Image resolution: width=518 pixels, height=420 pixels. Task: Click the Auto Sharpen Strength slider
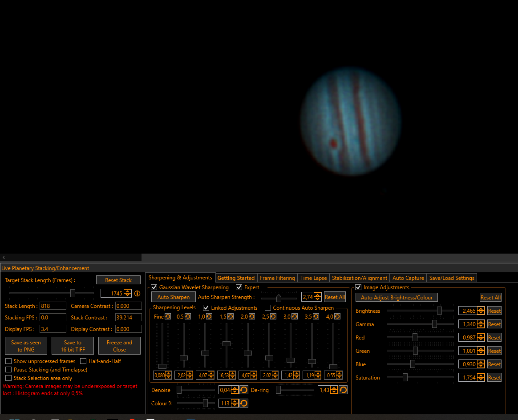click(279, 298)
